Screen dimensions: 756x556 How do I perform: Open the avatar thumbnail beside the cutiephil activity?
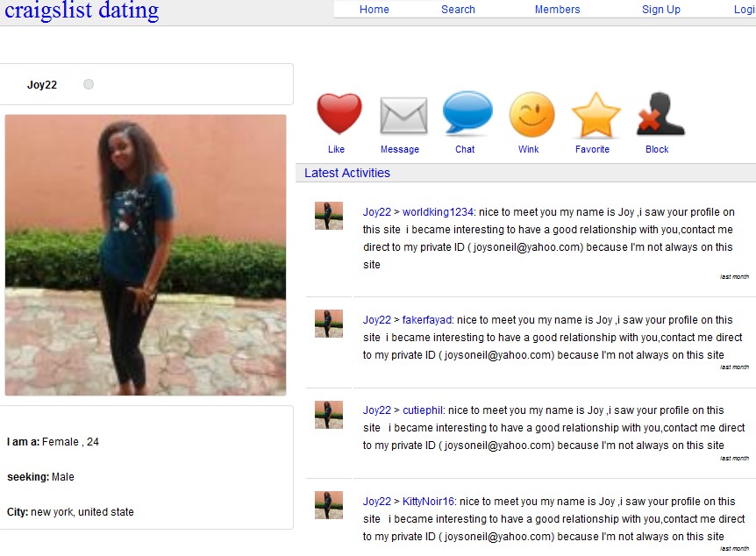coord(329,415)
